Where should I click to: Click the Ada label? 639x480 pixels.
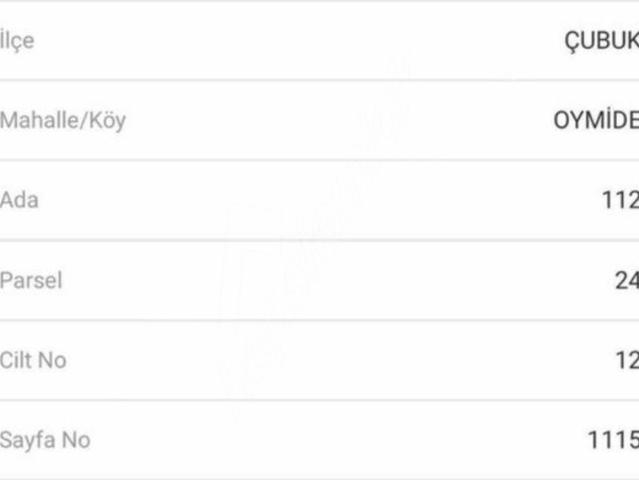click(x=19, y=200)
